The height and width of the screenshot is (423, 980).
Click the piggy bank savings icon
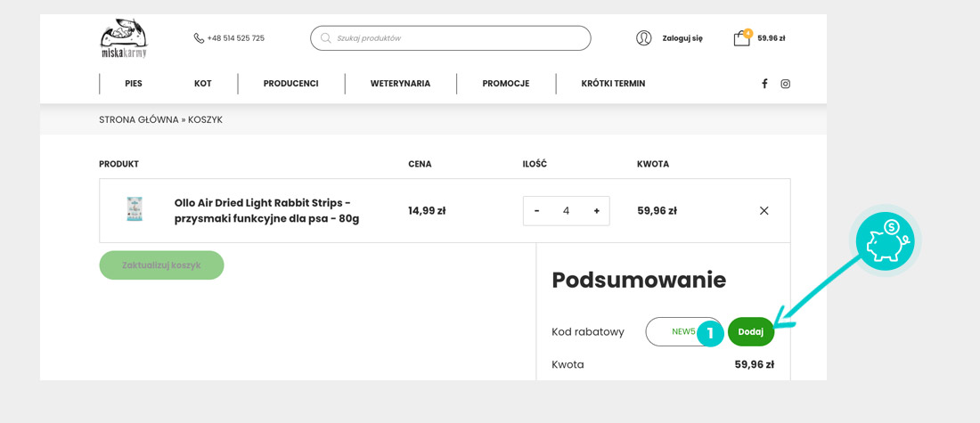[885, 241]
